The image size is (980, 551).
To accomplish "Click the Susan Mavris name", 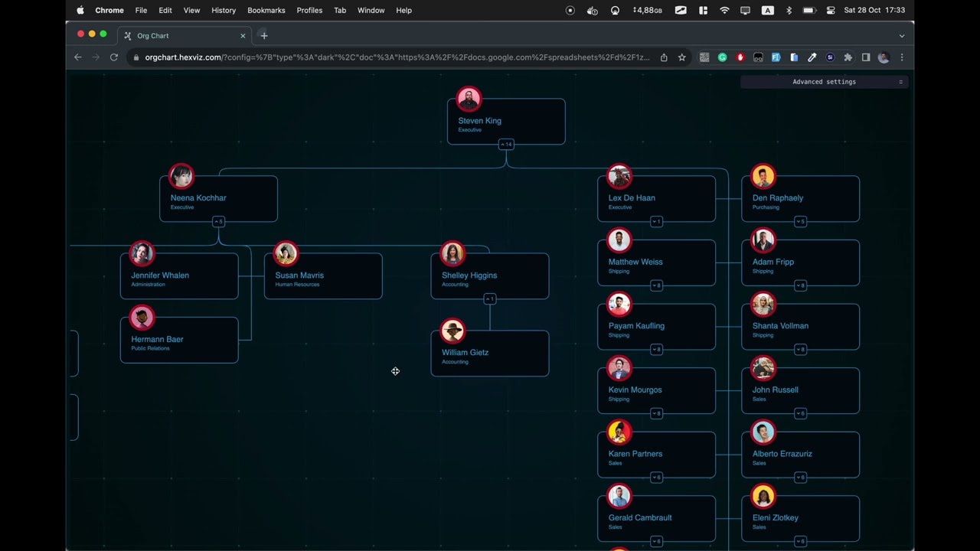I will (x=299, y=275).
